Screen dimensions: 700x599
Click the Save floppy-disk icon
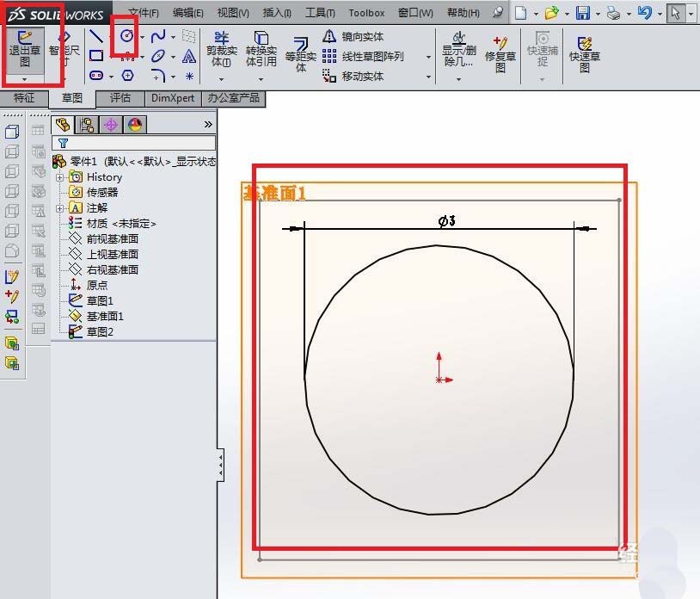pyautogui.click(x=582, y=13)
